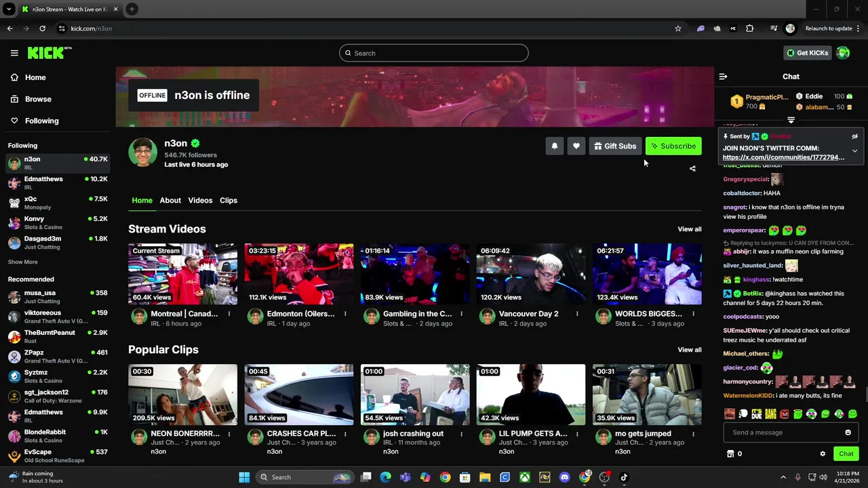This screenshot has height=488, width=868.
Task: Open the Twitter community link
Action: [783, 157]
